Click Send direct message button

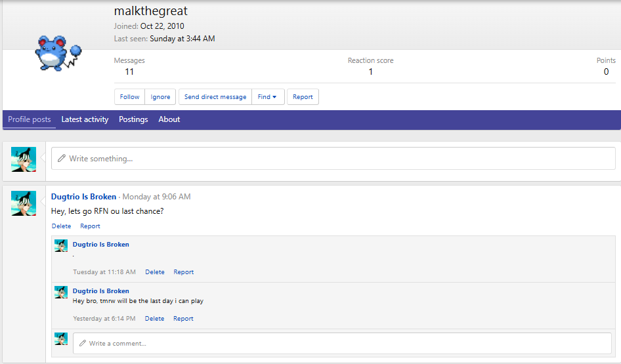point(215,97)
